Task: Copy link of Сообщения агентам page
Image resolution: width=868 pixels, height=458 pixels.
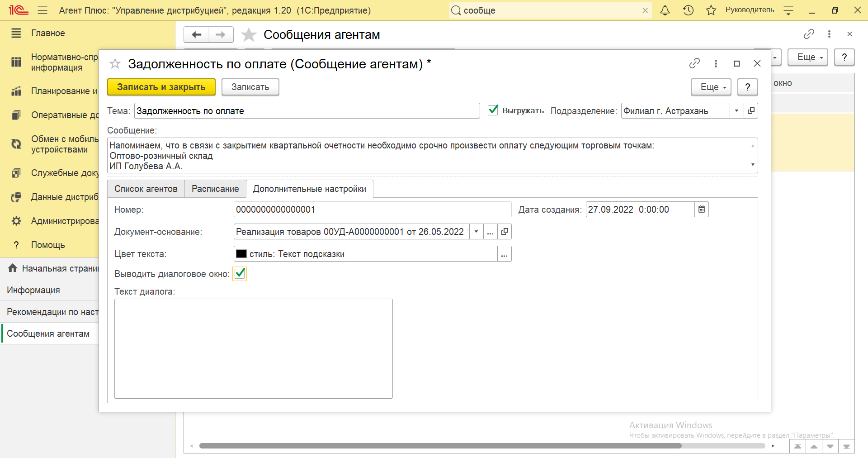Action: tap(809, 34)
